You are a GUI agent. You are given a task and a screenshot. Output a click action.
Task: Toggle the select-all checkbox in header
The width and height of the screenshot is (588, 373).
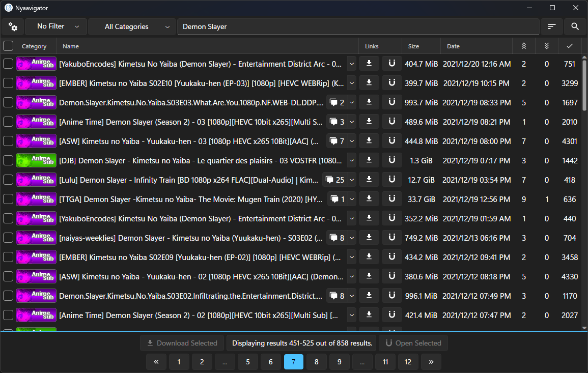[8, 46]
